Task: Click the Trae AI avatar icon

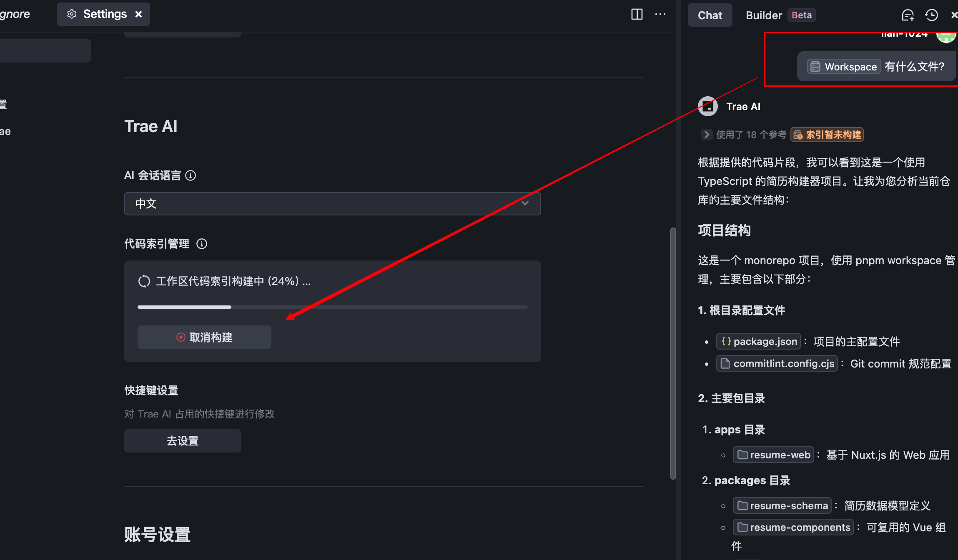Action: (x=708, y=106)
